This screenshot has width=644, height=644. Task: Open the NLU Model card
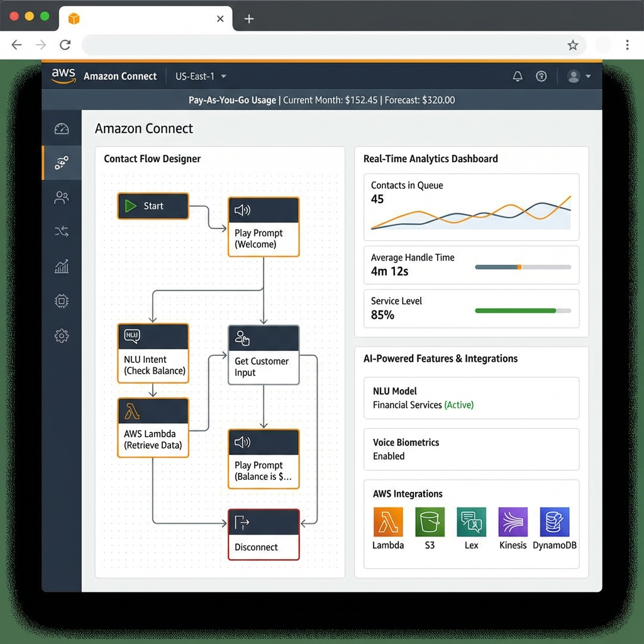(x=472, y=398)
